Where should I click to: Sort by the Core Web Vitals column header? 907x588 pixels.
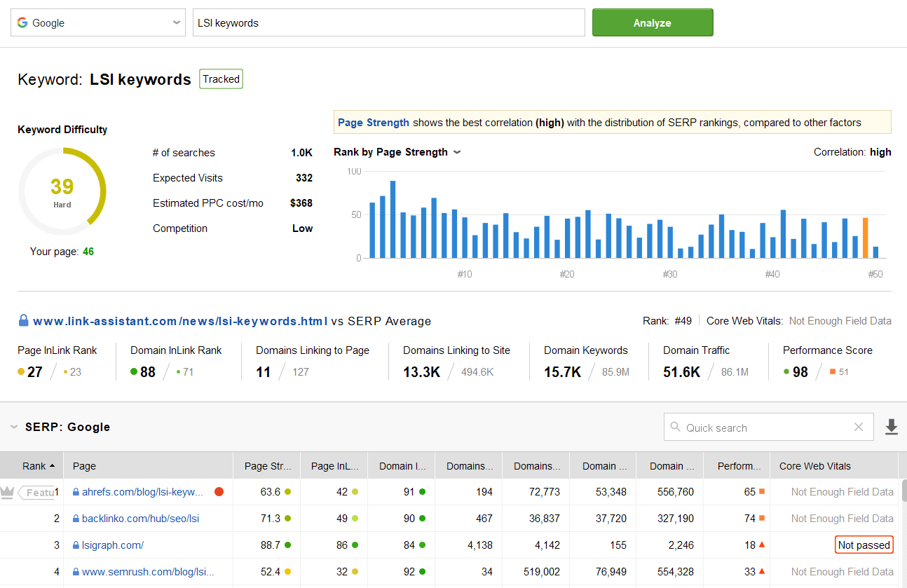[833, 465]
